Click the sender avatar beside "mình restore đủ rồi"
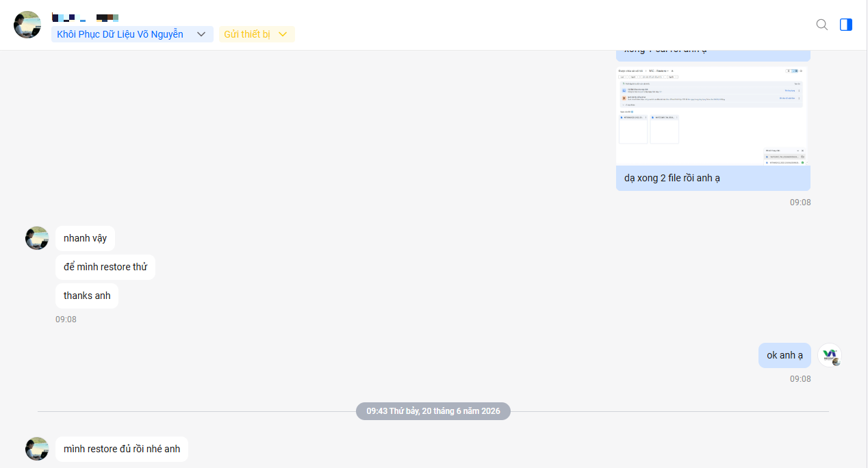 (x=37, y=449)
